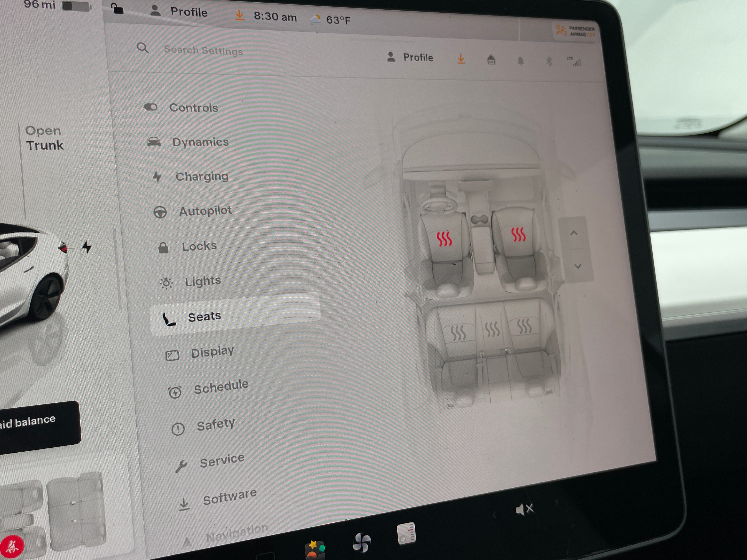The width and height of the screenshot is (747, 560).
Task: Tap the lock icon in status bar
Action: pos(117,9)
